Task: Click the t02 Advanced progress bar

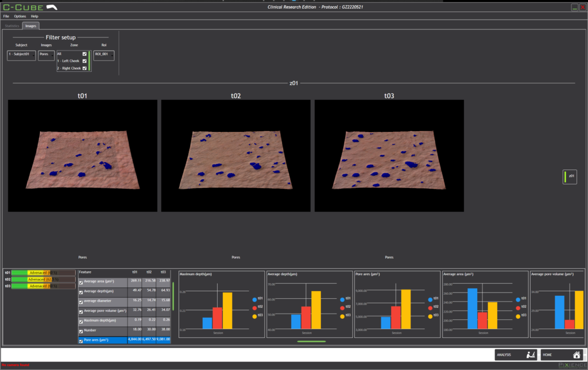Action: (43, 279)
